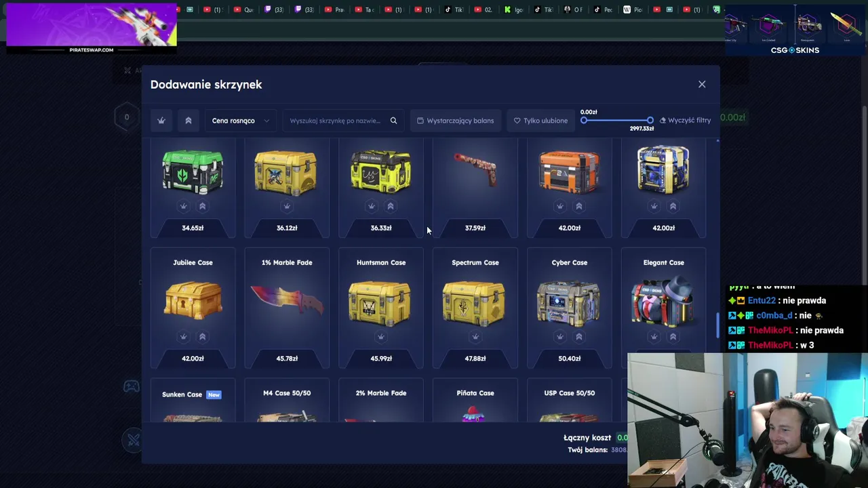Select the Jubilee Case chest image
This screenshot has width=868, height=488.
pos(193,300)
